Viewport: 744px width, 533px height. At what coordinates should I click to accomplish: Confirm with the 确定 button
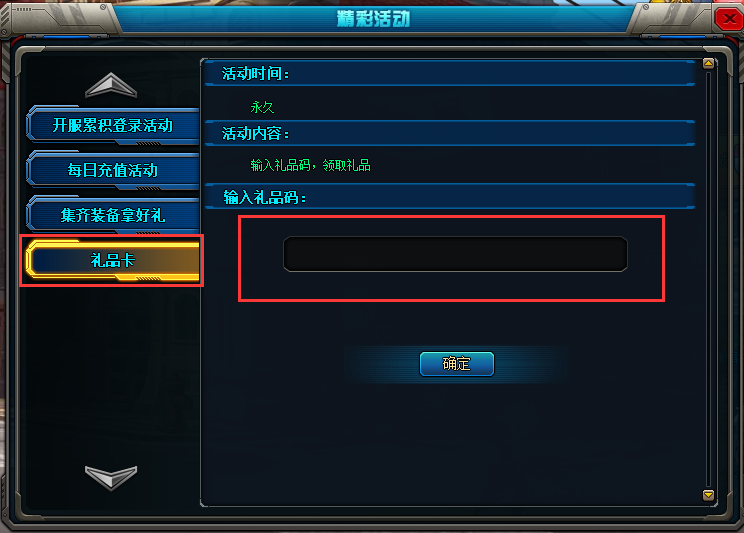[x=457, y=364]
